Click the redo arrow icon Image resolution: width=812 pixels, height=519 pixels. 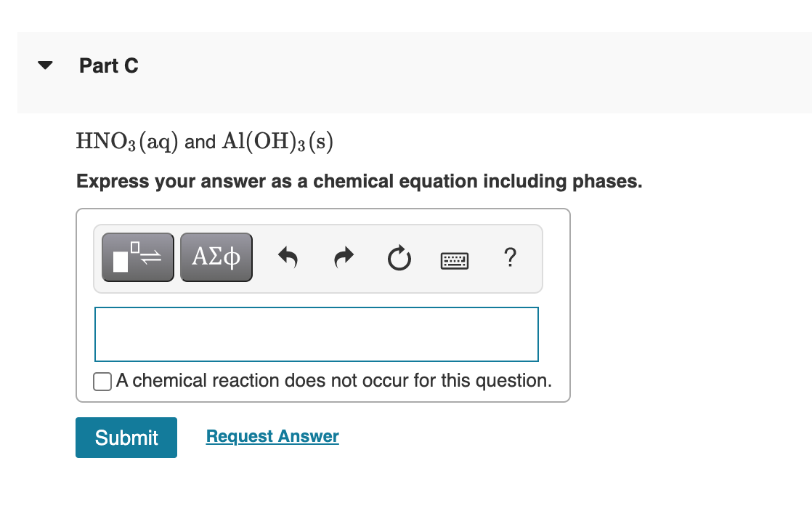point(344,257)
